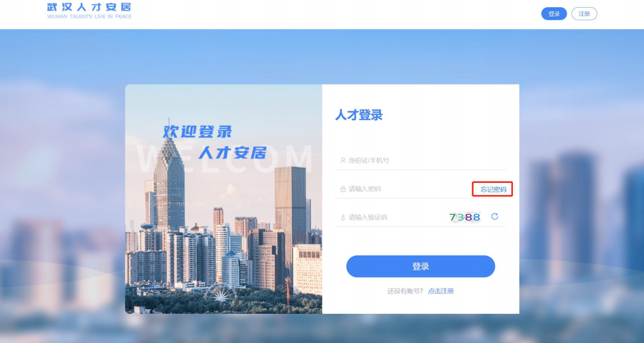Open the 点击注册 link
The image size is (644, 343).
pyautogui.click(x=441, y=291)
